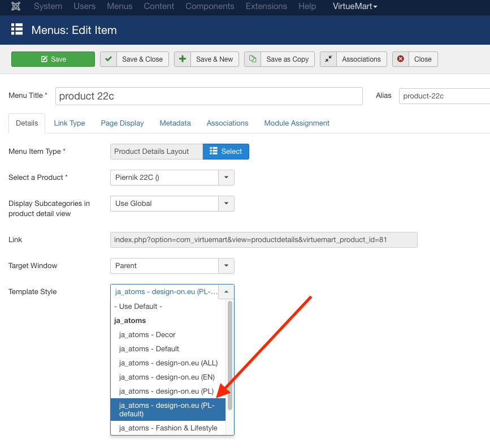Open the Display Subcategories dropdown
This screenshot has width=490, height=448.
pos(226,204)
